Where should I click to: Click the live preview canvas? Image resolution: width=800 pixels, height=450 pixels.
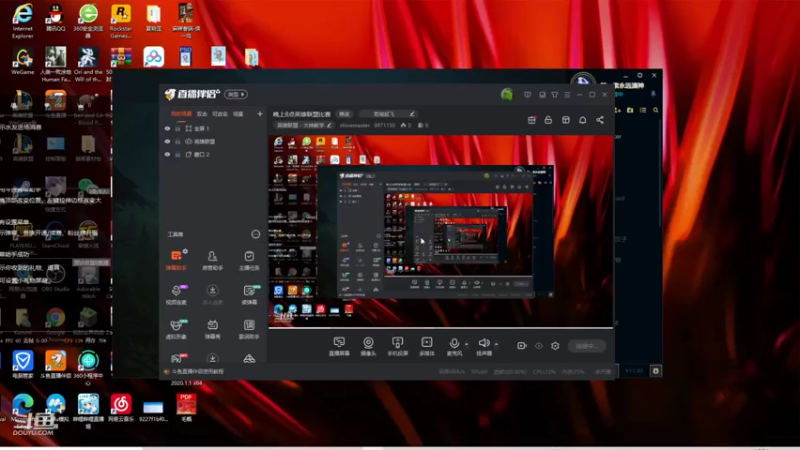(440, 231)
